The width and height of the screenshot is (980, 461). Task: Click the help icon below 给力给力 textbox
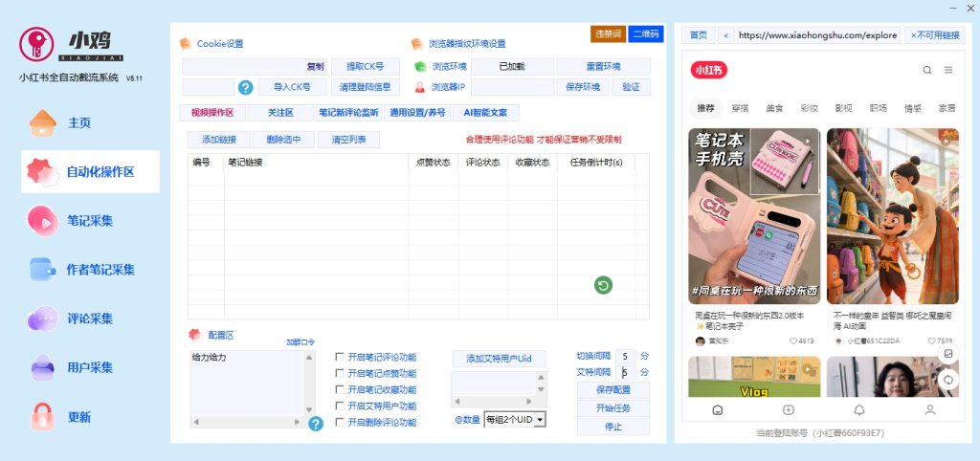click(316, 424)
